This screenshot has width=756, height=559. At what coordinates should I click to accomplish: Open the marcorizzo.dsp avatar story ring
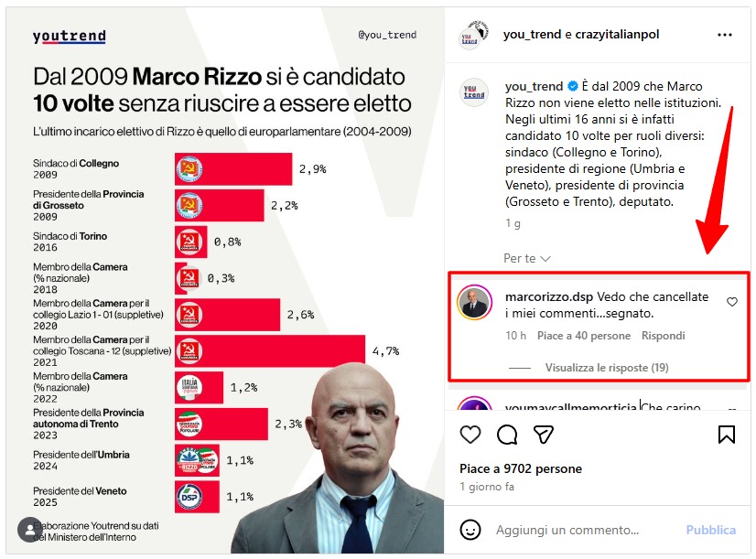tap(474, 303)
